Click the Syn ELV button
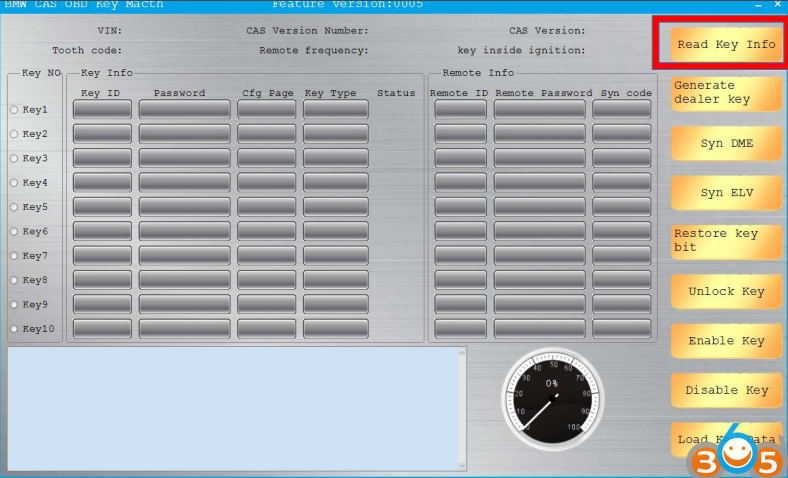Image resolution: width=788 pixels, height=478 pixels. point(726,193)
